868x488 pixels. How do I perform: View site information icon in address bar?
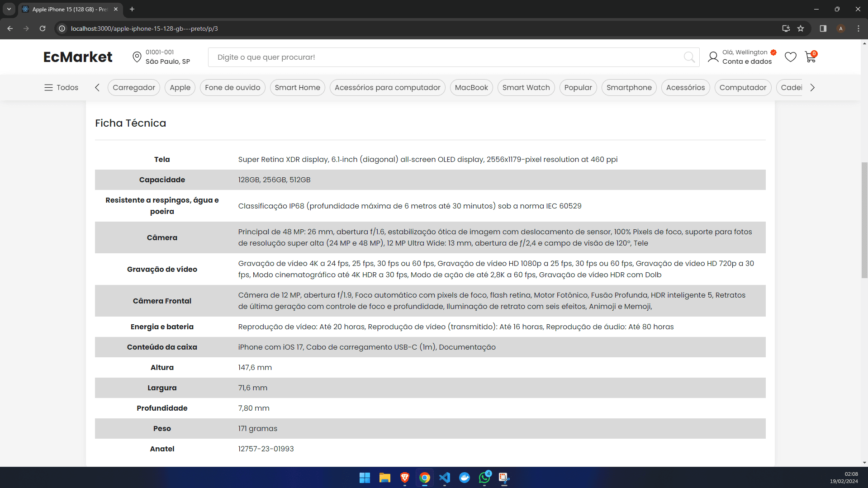[x=62, y=28]
